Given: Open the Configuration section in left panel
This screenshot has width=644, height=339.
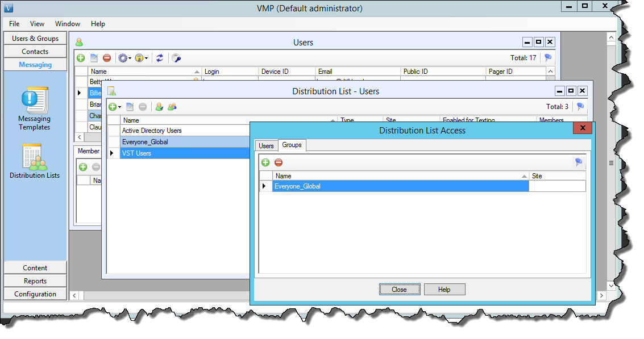Looking at the screenshot, I should coord(35,294).
